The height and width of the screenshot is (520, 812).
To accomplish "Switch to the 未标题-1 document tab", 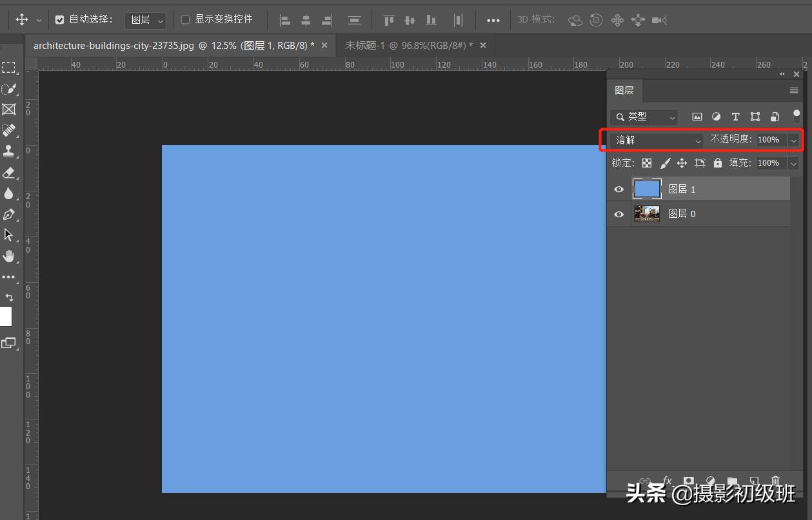I will coord(408,45).
